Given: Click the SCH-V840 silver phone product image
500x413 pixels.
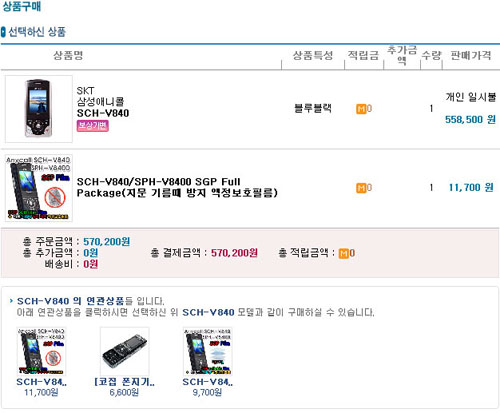Looking at the screenshot, I should click(x=39, y=109).
